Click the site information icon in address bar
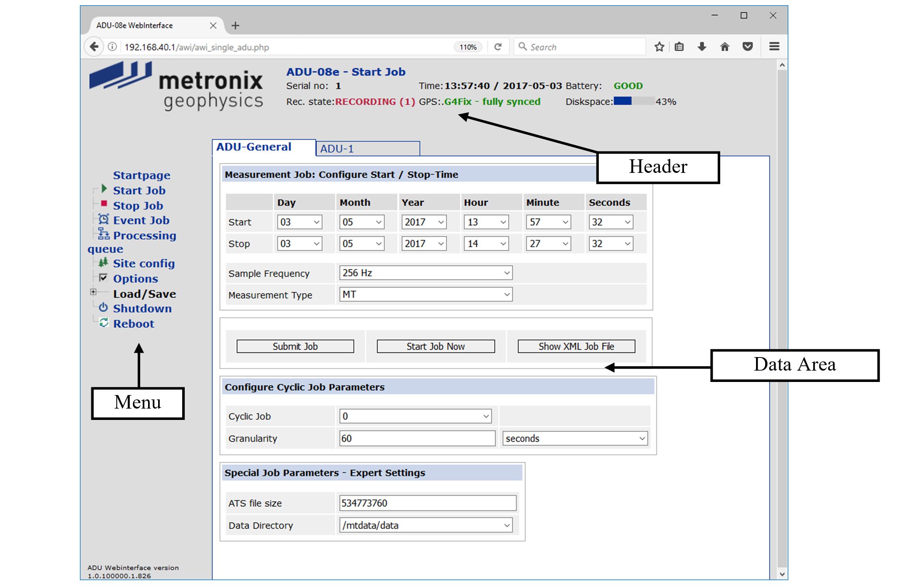The image size is (915, 588). 112,47
